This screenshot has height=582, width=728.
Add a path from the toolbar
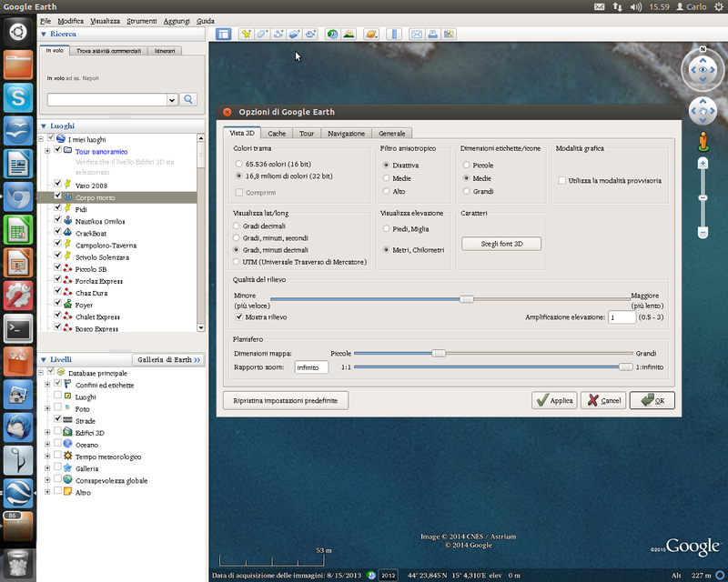click(278, 34)
